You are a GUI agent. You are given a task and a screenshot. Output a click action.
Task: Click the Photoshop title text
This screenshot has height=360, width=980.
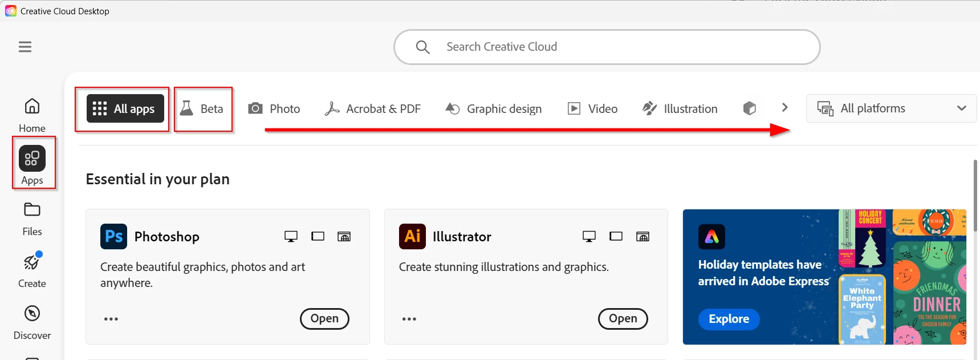point(167,236)
